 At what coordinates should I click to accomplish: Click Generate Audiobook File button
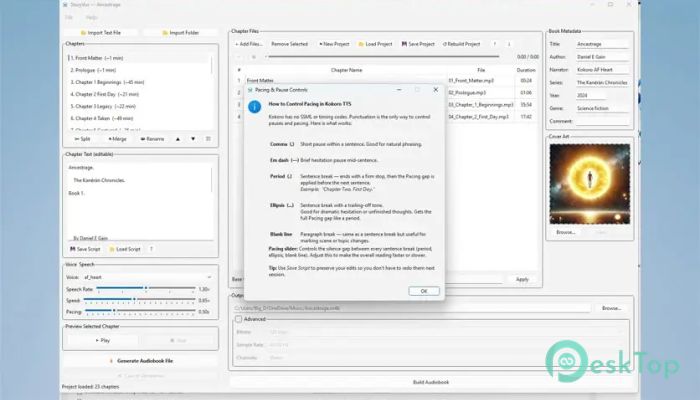141,361
